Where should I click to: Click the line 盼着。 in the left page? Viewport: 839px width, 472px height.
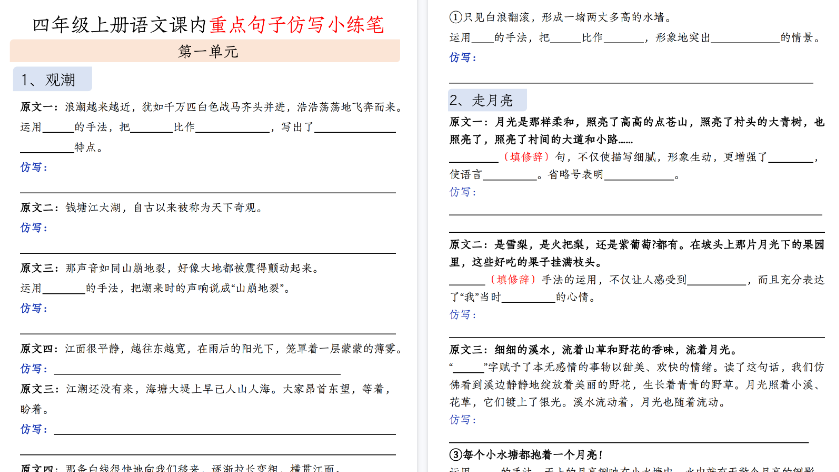coord(34,409)
